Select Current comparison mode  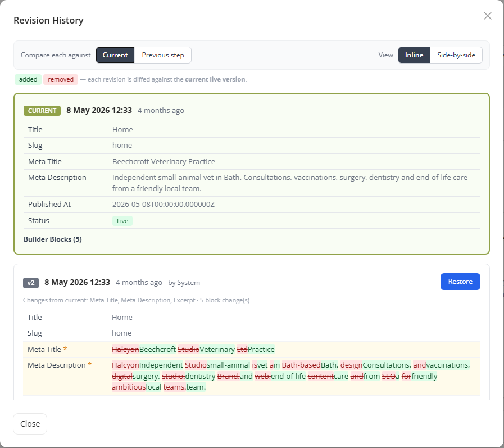(x=115, y=55)
